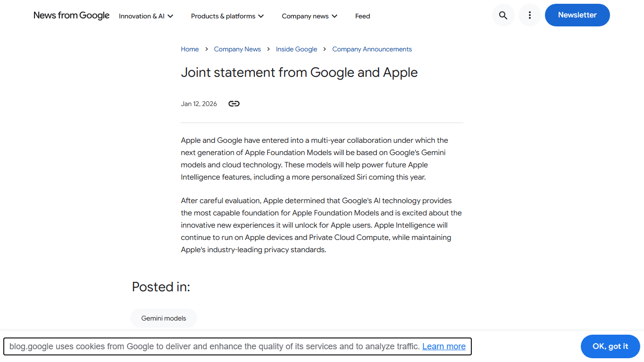Click breadcrumb arrow after Inside Google

[325, 49]
